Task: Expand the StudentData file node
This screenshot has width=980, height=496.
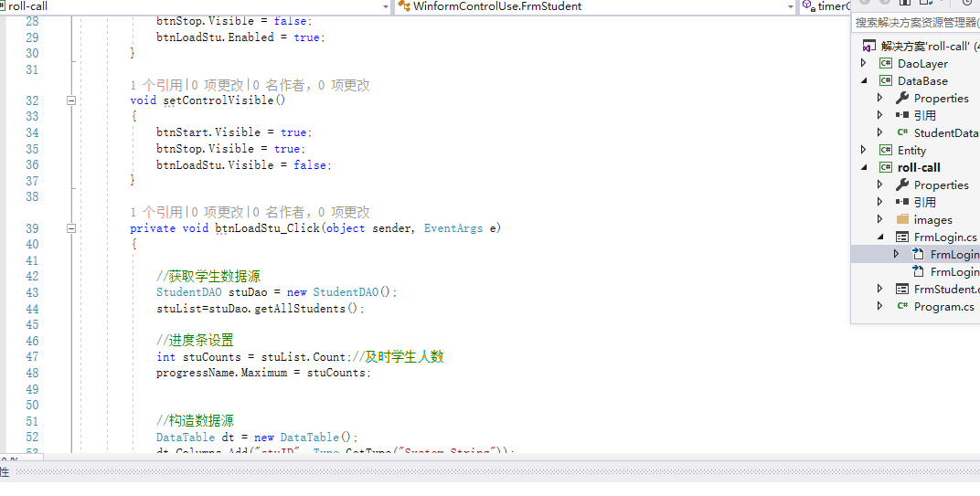Action: tap(880, 132)
